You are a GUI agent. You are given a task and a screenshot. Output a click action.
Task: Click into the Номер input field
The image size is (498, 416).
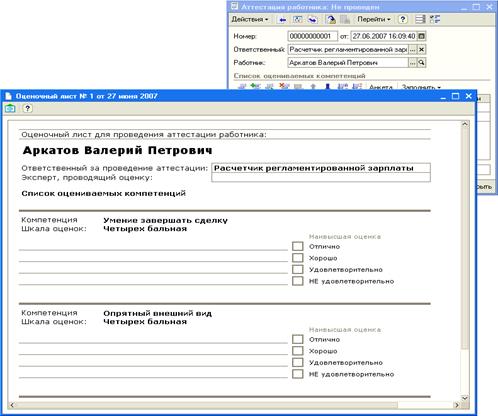pyautogui.click(x=313, y=36)
